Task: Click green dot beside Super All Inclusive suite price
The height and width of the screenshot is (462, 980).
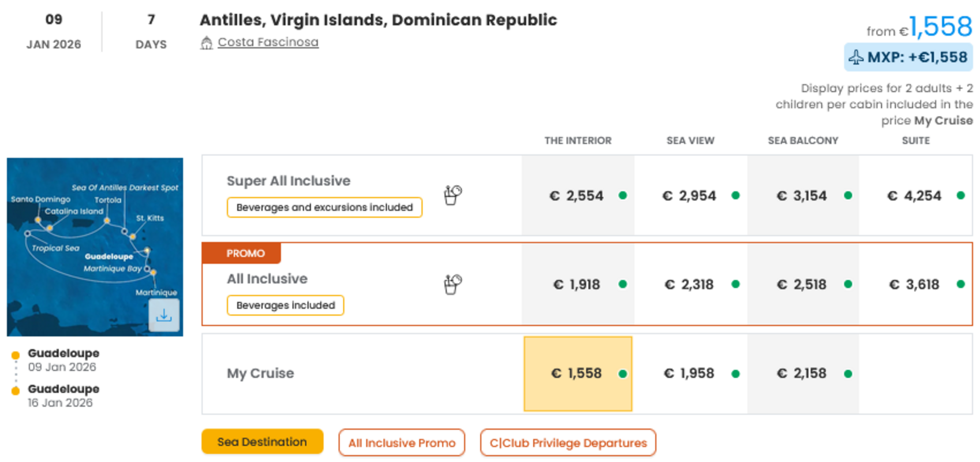Action: tap(960, 196)
